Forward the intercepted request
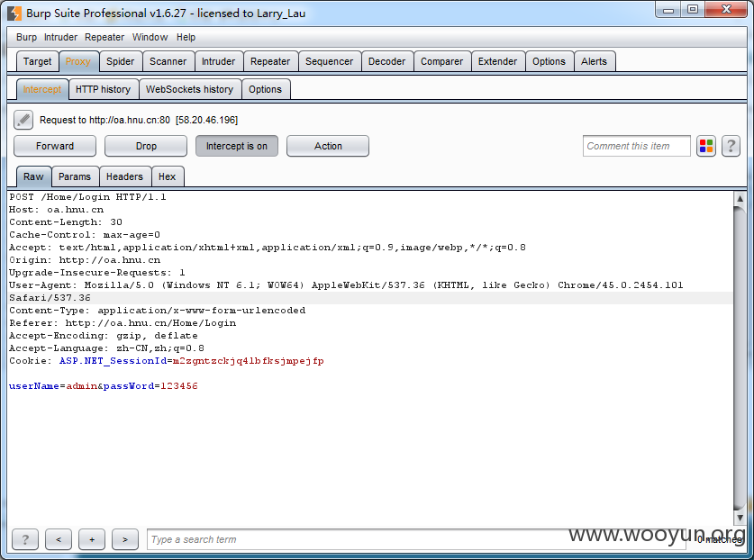 [55, 146]
